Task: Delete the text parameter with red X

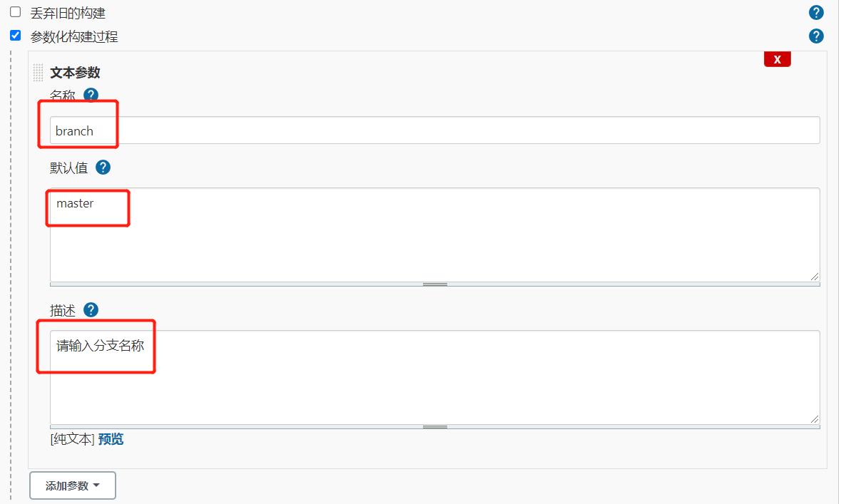Action: [778, 59]
